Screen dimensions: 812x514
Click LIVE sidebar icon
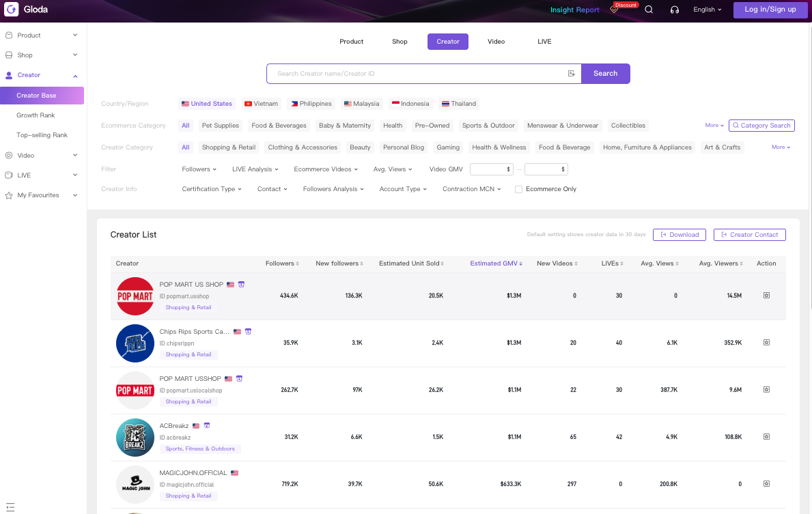click(x=9, y=175)
